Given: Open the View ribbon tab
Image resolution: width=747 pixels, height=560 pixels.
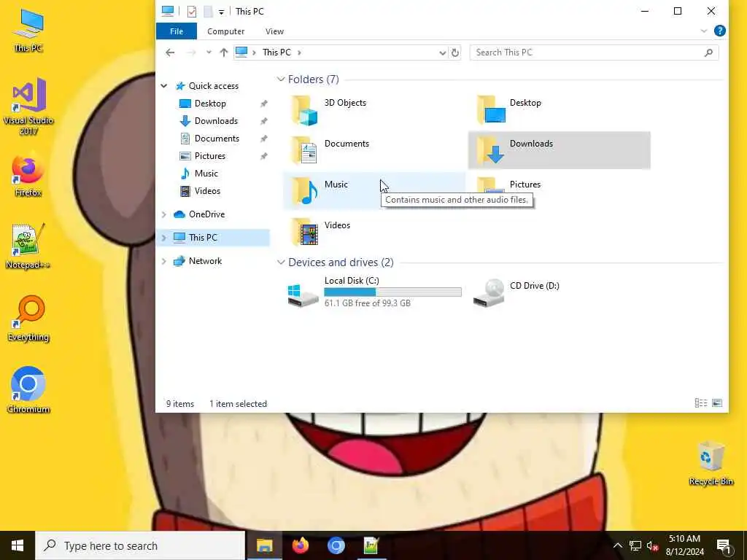Looking at the screenshot, I should pyautogui.click(x=274, y=31).
